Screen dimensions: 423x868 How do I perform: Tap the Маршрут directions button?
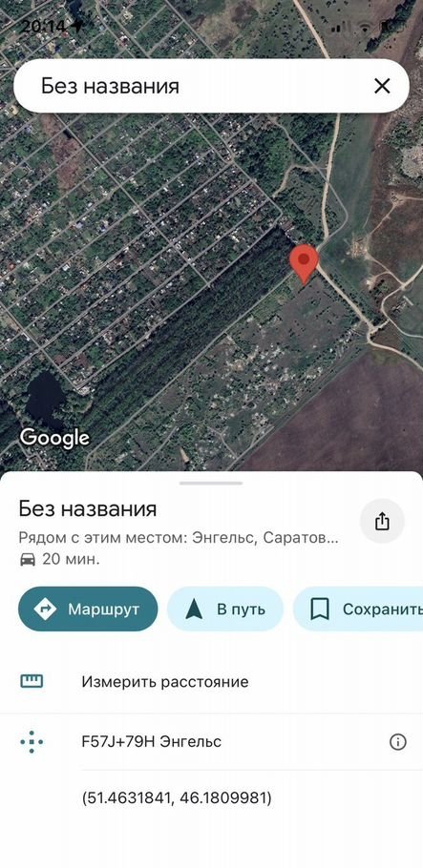(88, 609)
